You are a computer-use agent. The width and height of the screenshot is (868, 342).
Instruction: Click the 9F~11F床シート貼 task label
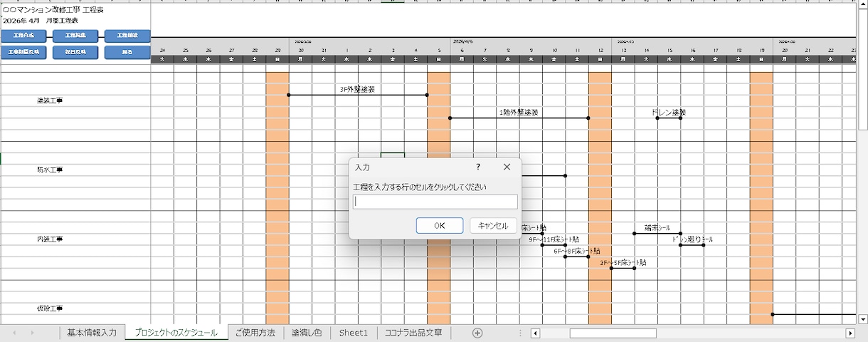click(554, 239)
